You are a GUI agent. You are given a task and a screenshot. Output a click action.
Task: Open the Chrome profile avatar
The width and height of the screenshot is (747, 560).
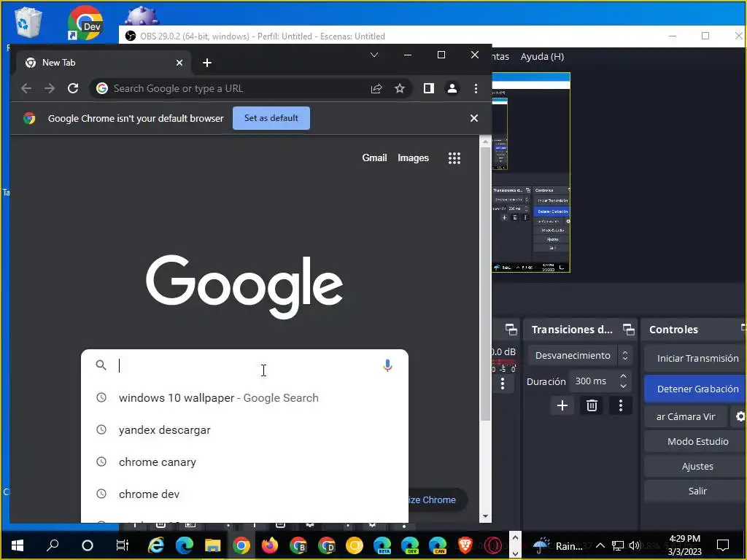click(452, 88)
